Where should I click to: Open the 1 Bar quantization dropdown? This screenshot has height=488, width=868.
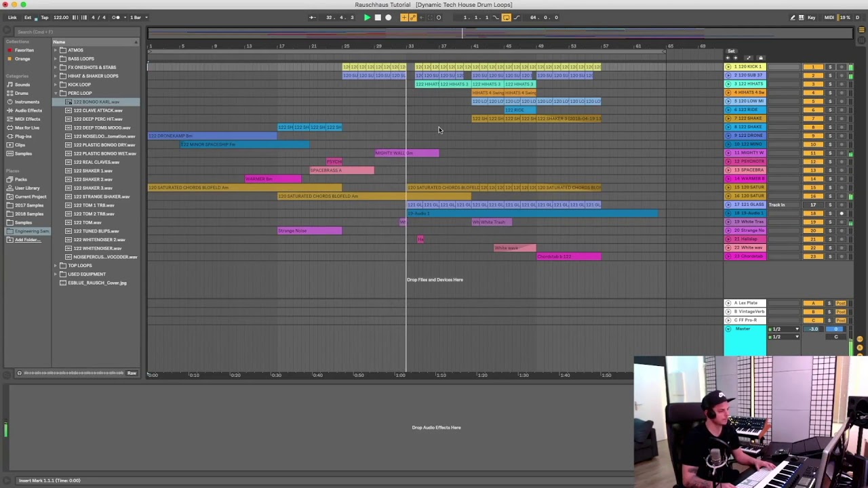[136, 18]
